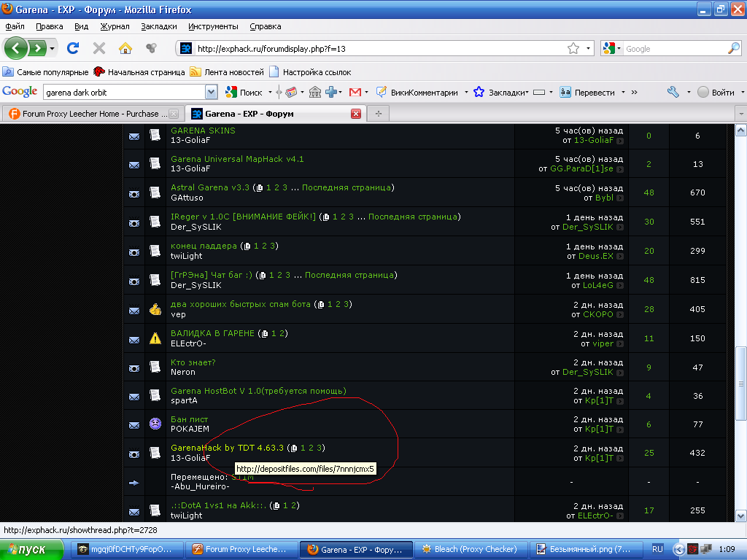Screen dimensions: 747x560
Task: Click replies count 48 in Astral Garena row
Action: pyautogui.click(x=649, y=192)
